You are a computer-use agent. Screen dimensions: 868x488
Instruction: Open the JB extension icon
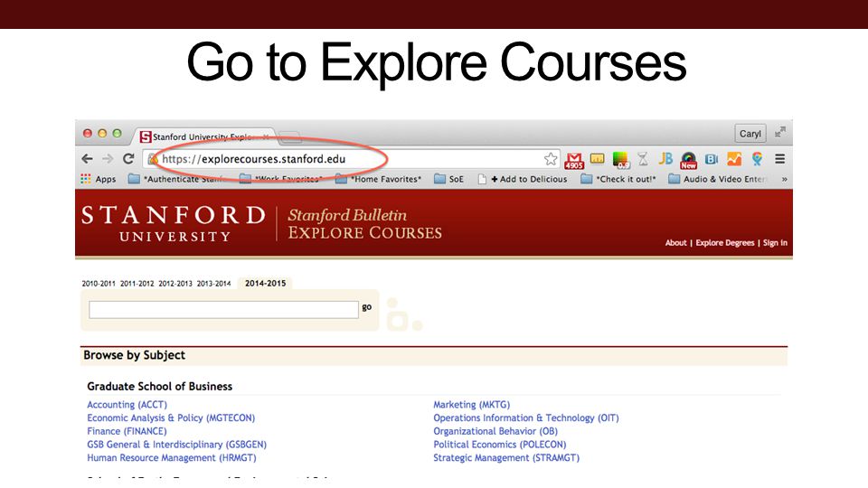(x=665, y=159)
